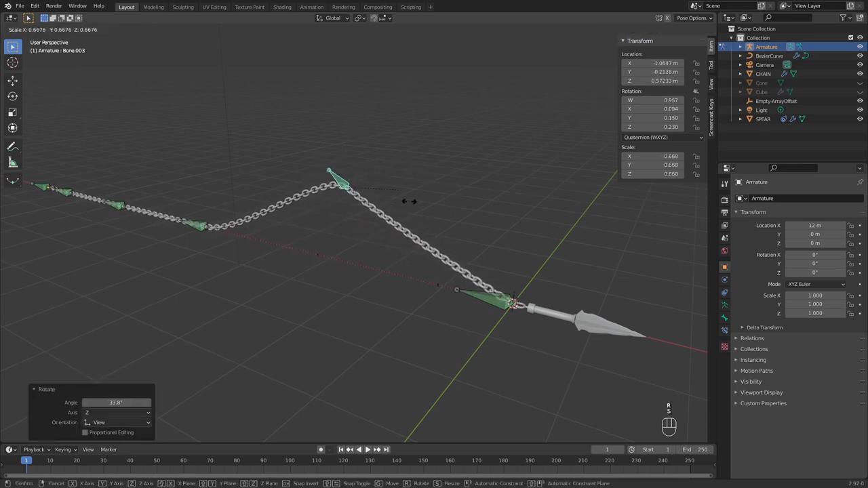Select the Cursor tool
868x488 pixels.
pos(12,62)
